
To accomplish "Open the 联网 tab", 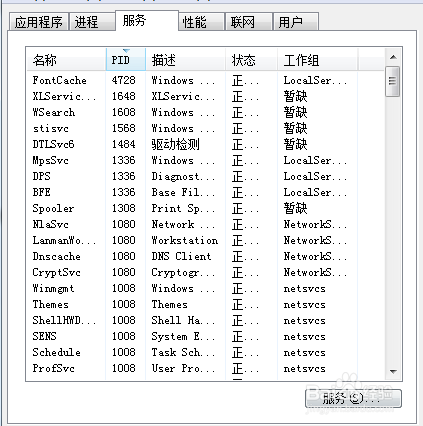I will 249,22.
